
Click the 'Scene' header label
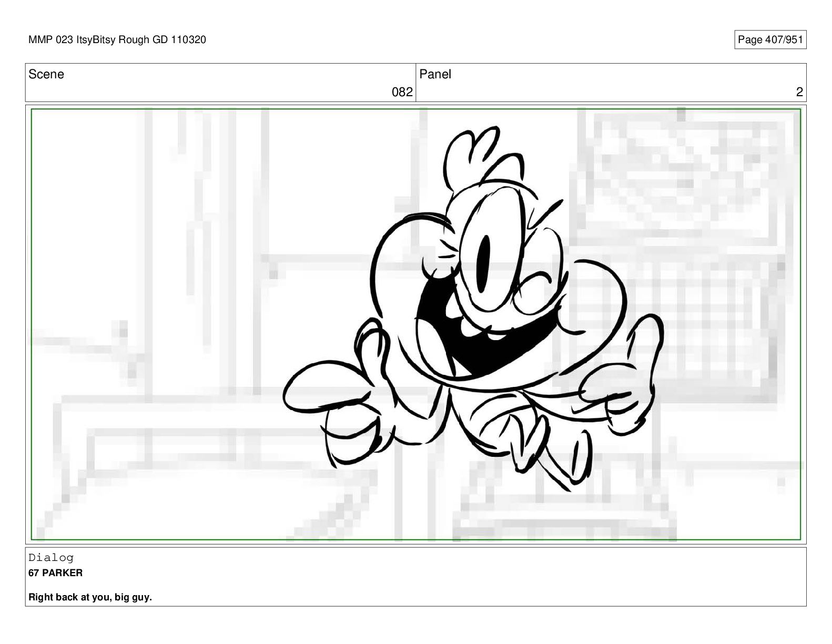pos(46,74)
